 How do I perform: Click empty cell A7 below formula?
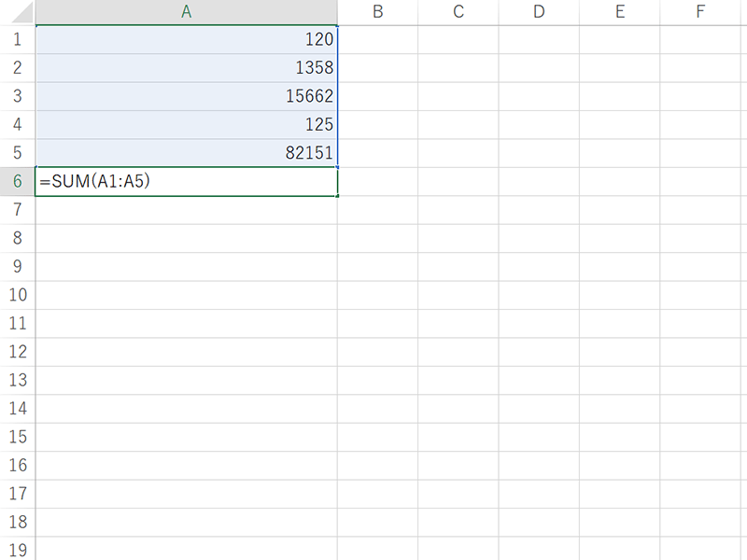pos(187,210)
